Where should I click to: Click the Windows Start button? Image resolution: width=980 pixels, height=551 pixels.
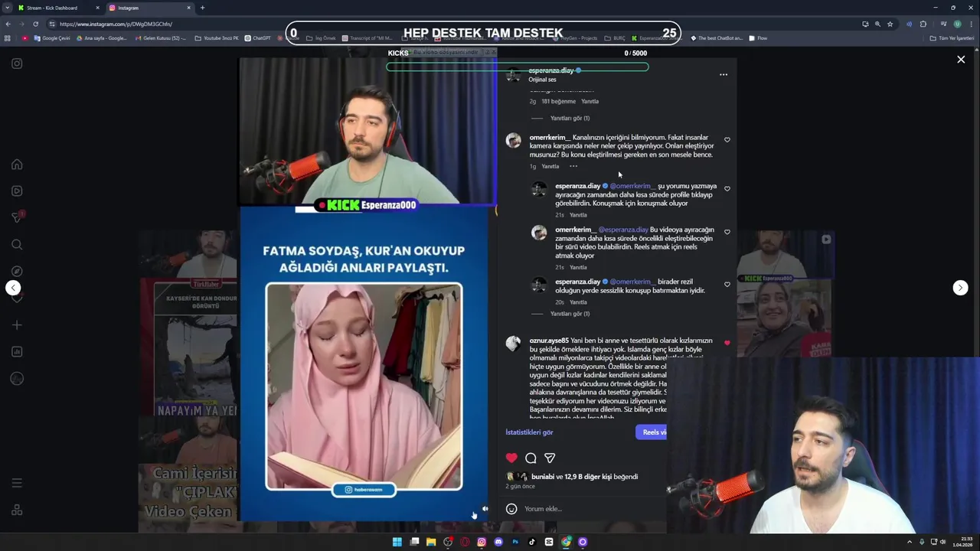click(397, 542)
